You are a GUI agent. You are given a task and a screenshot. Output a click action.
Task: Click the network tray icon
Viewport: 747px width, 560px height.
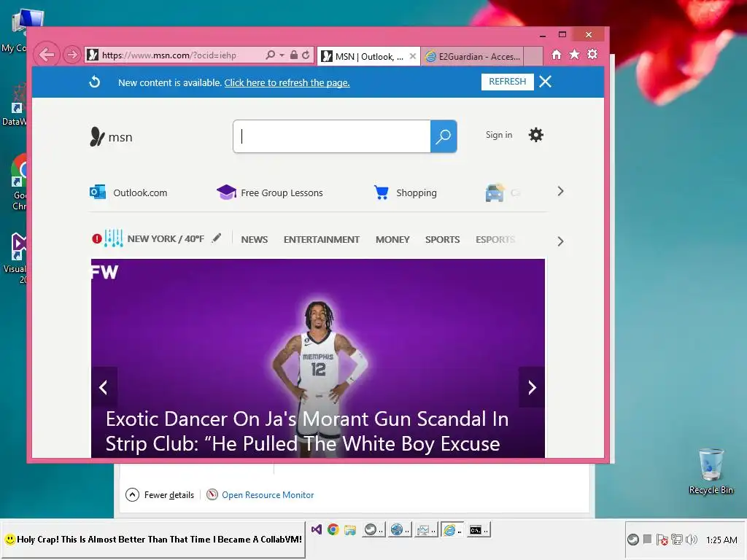click(676, 540)
